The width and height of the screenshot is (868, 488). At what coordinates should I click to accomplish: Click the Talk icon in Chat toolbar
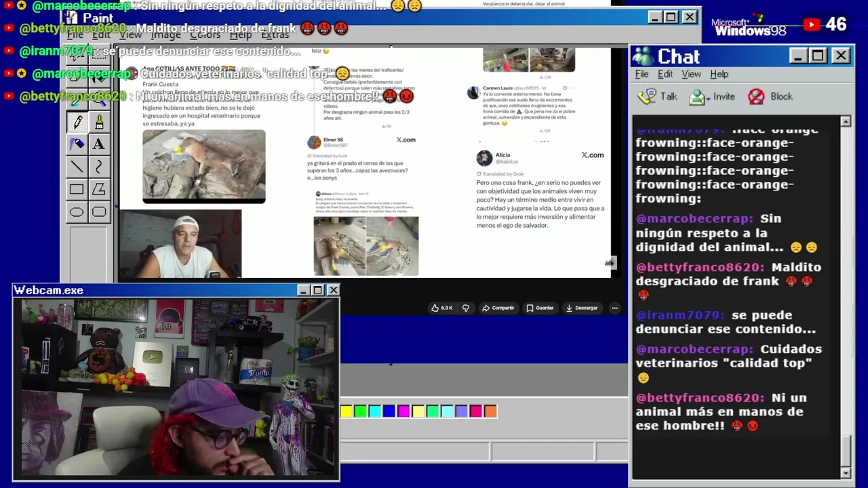point(647,96)
